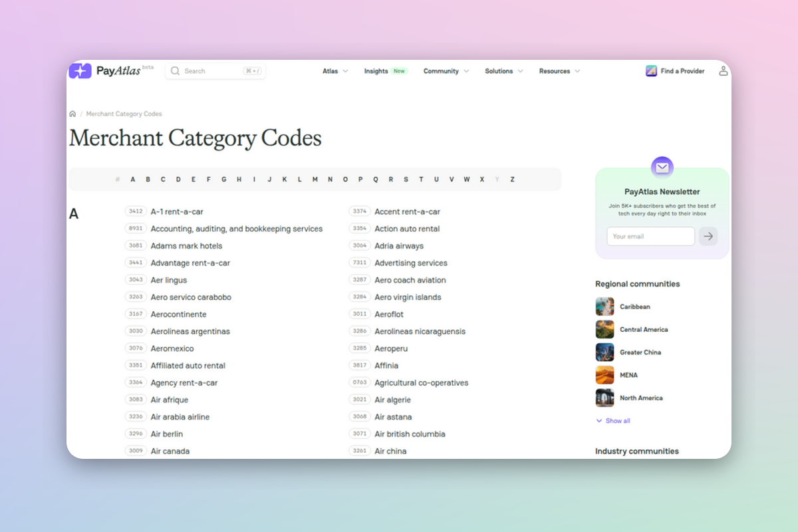
Task: Open Air british columbia entry
Action: point(410,434)
